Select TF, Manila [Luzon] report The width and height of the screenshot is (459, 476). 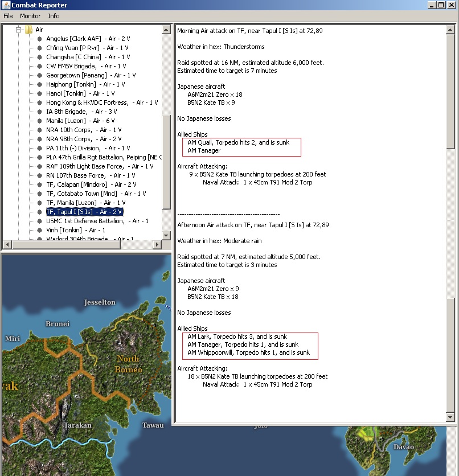85,203
